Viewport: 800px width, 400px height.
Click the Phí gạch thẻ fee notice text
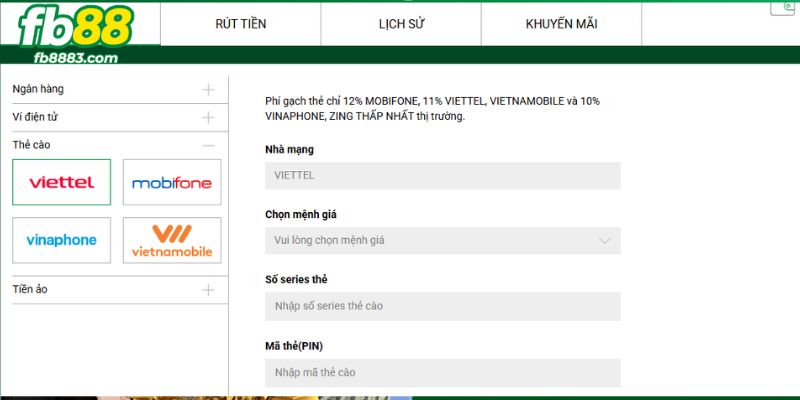(433, 109)
